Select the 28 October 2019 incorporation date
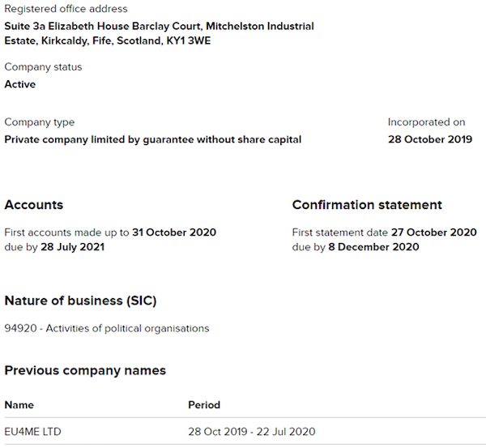 (429, 139)
